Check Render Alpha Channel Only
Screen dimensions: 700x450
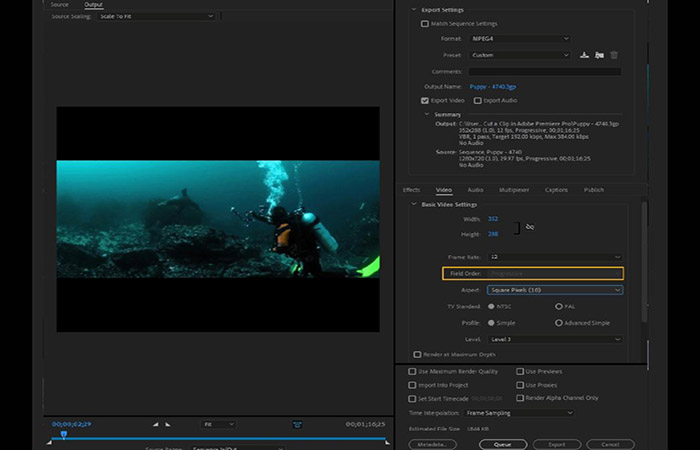(x=520, y=398)
